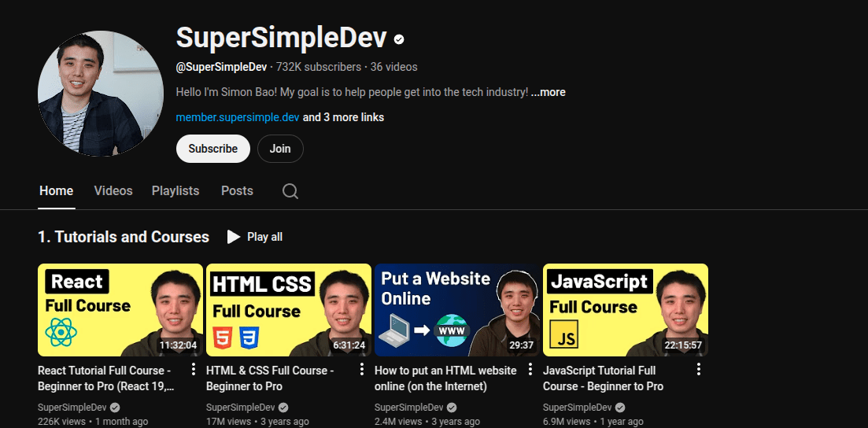Open the SuperSimpleDev channel profile picture

click(100, 93)
